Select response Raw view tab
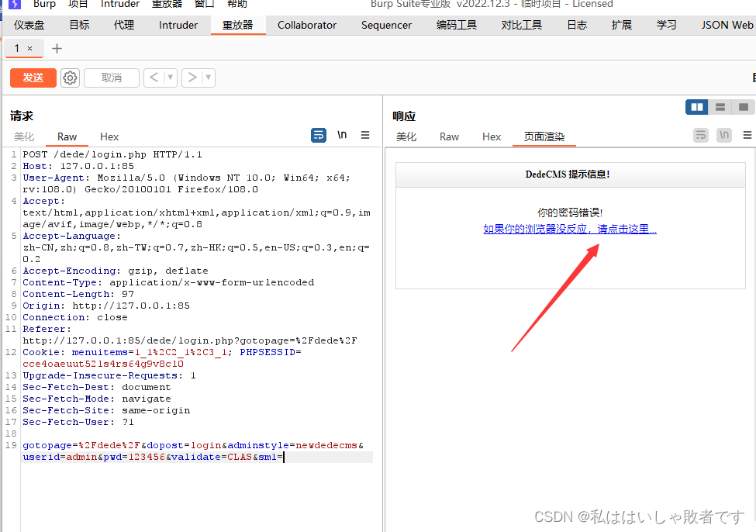Image resolution: width=756 pixels, height=532 pixels. click(450, 137)
